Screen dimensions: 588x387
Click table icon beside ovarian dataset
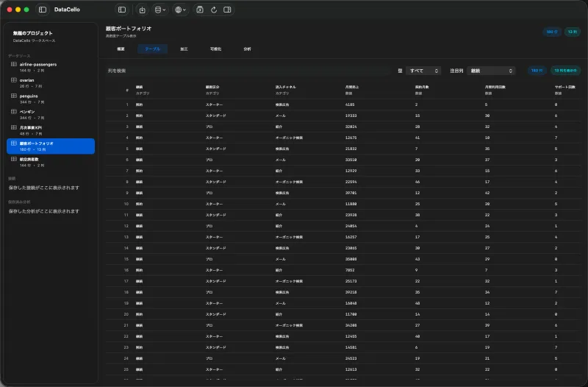[x=14, y=80]
